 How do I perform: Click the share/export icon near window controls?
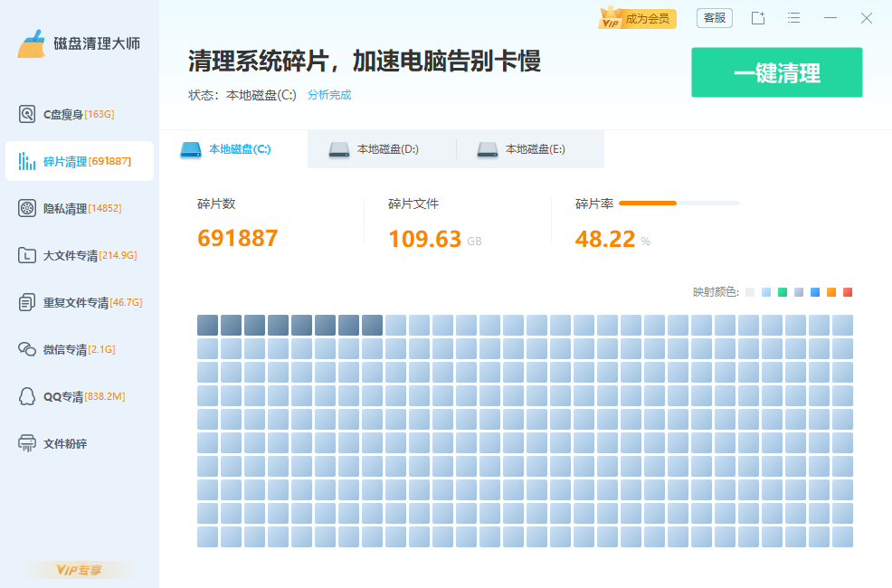click(x=758, y=17)
